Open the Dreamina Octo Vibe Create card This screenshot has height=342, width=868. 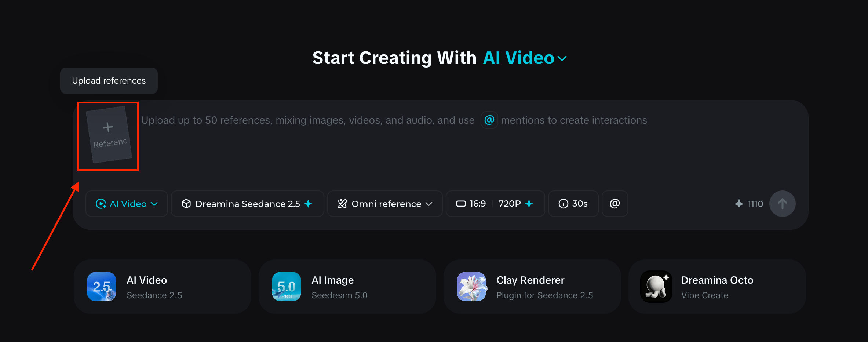click(717, 287)
